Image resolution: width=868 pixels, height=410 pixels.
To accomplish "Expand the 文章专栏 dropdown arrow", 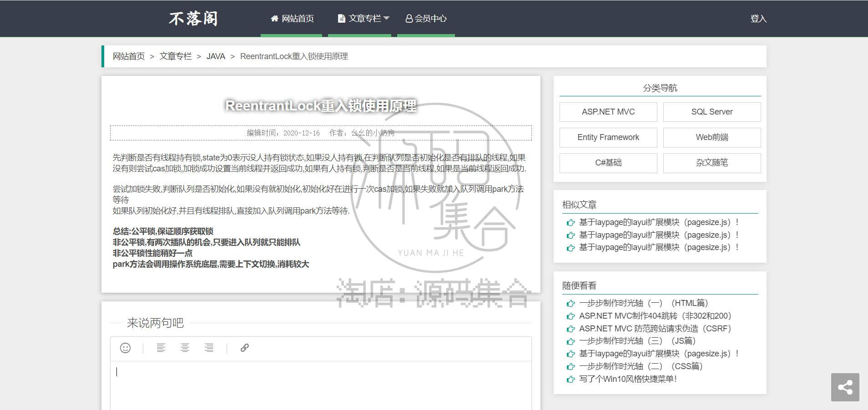I will [x=387, y=18].
